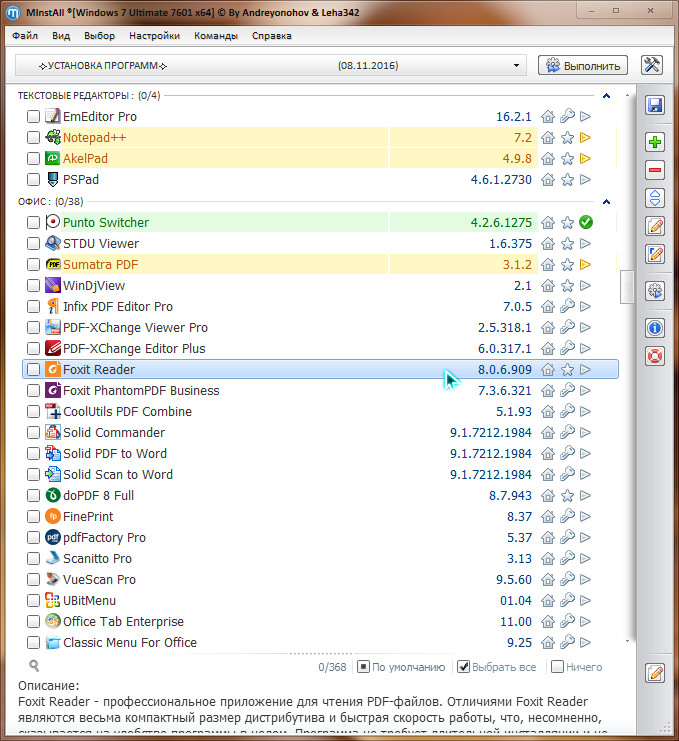The width and height of the screenshot is (679, 741).
Task: Click the edit description pencil icon at the bottom right
Action: point(655,672)
